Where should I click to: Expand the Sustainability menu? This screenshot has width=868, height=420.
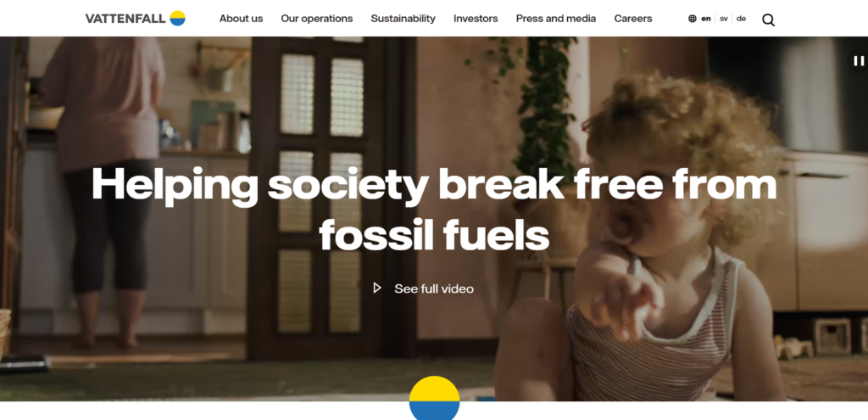403,19
